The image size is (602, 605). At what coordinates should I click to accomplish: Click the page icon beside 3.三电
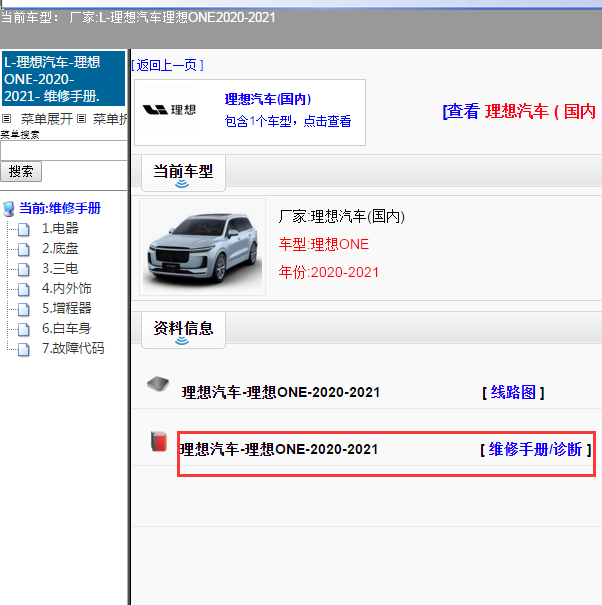coord(24,269)
